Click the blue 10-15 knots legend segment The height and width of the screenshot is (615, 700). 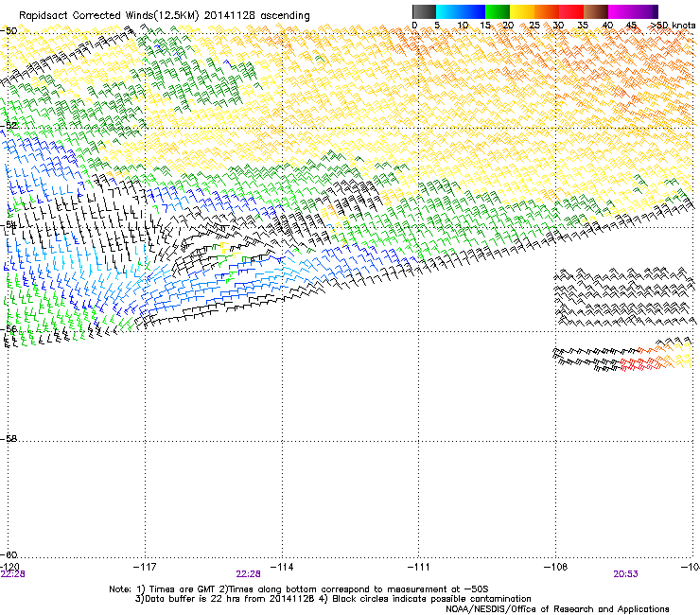click(473, 11)
